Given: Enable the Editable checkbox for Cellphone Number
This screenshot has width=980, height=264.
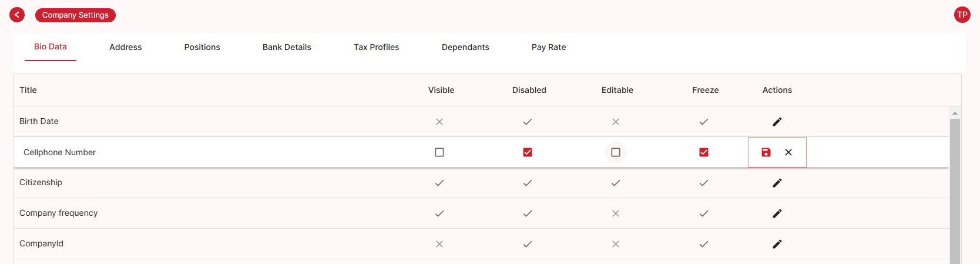Looking at the screenshot, I should pos(616,152).
